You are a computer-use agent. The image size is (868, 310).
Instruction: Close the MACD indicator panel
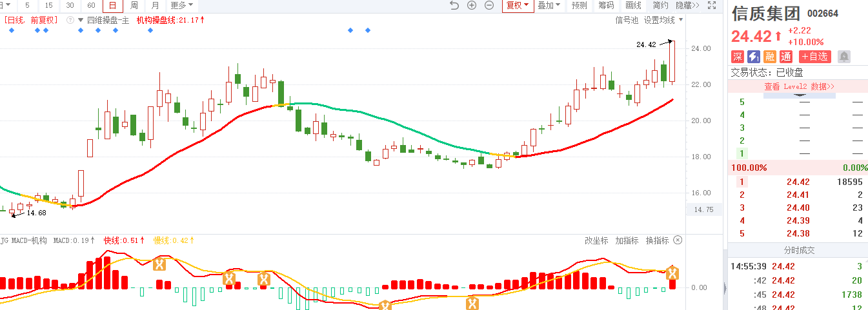(x=678, y=240)
